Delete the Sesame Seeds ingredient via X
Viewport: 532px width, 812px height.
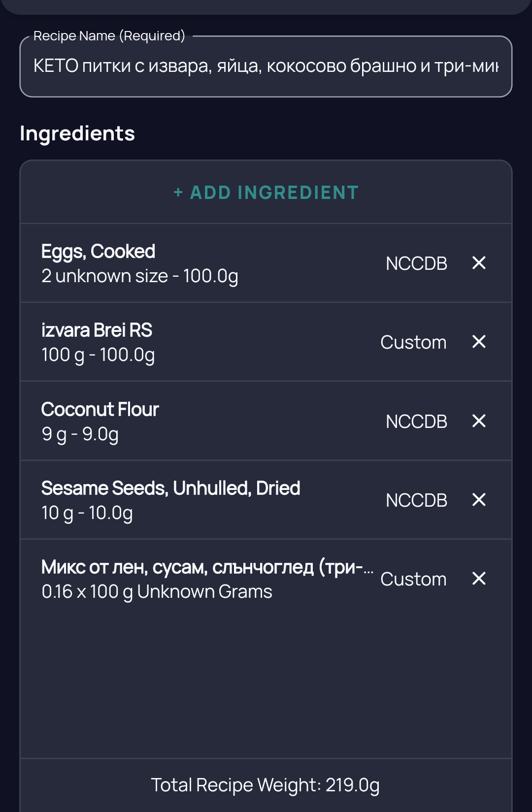[479, 500]
